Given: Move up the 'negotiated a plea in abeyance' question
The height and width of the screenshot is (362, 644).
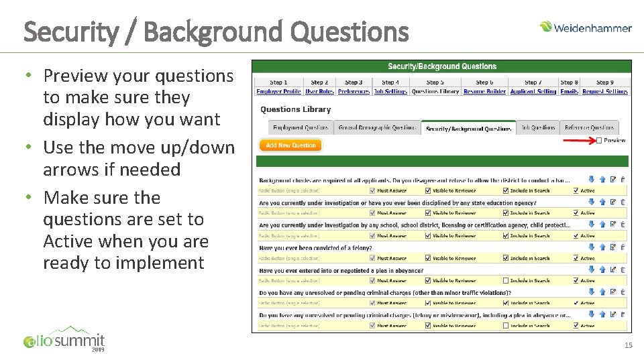Looking at the screenshot, I should pos(602,269).
